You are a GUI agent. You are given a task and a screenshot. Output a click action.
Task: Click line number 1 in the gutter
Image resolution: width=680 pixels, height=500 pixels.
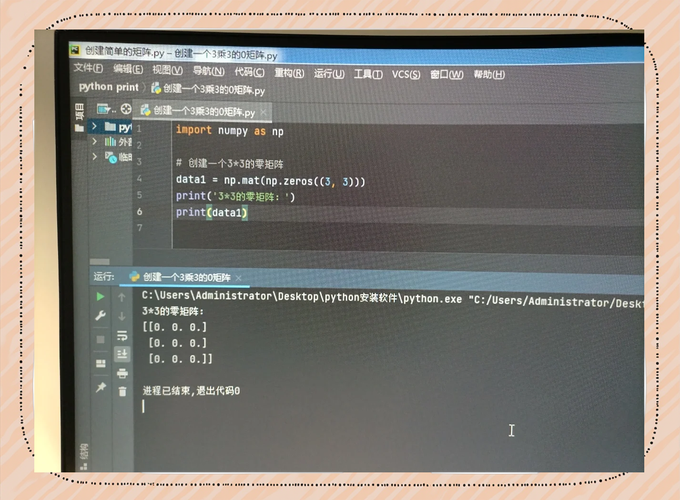point(139,128)
